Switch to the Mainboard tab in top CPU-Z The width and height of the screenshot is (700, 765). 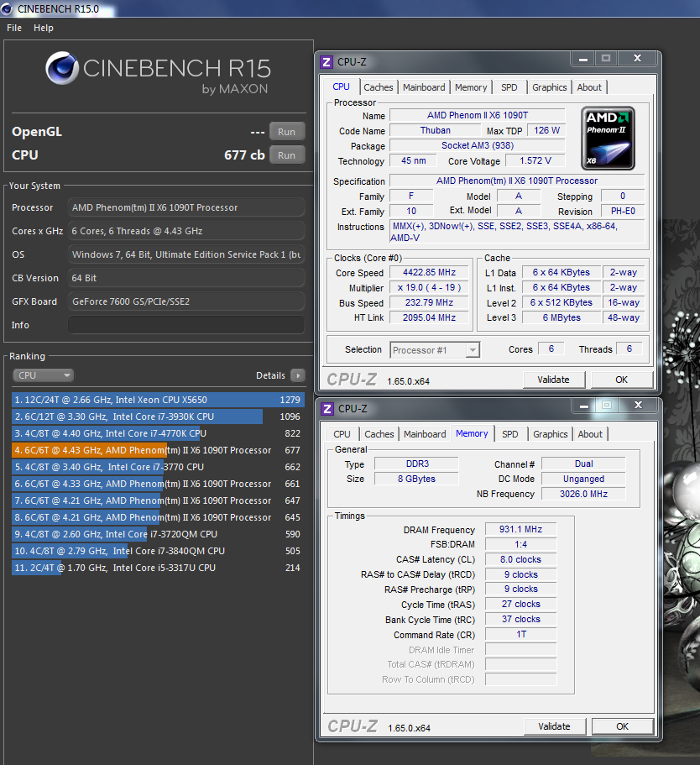coord(424,87)
